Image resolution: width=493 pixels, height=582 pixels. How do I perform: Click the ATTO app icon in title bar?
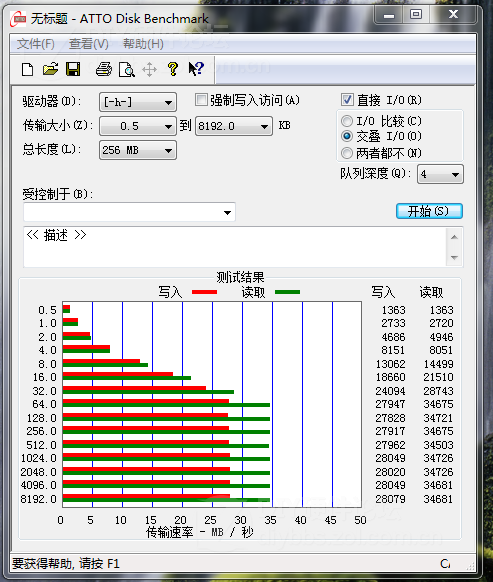pyautogui.click(x=17, y=19)
